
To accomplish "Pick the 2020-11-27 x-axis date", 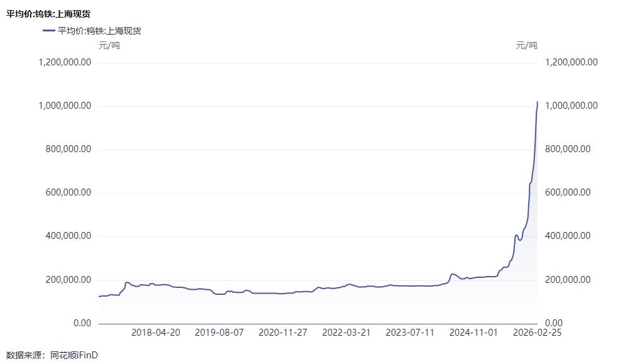I will pos(283,333).
